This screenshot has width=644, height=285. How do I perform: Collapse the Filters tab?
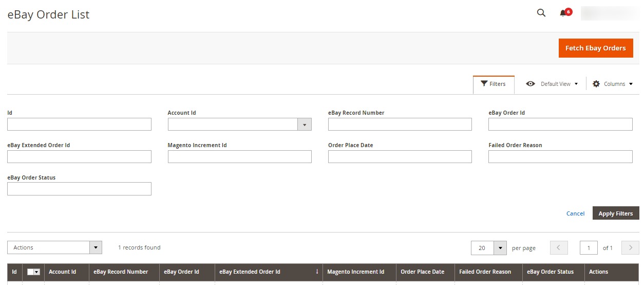tap(494, 84)
